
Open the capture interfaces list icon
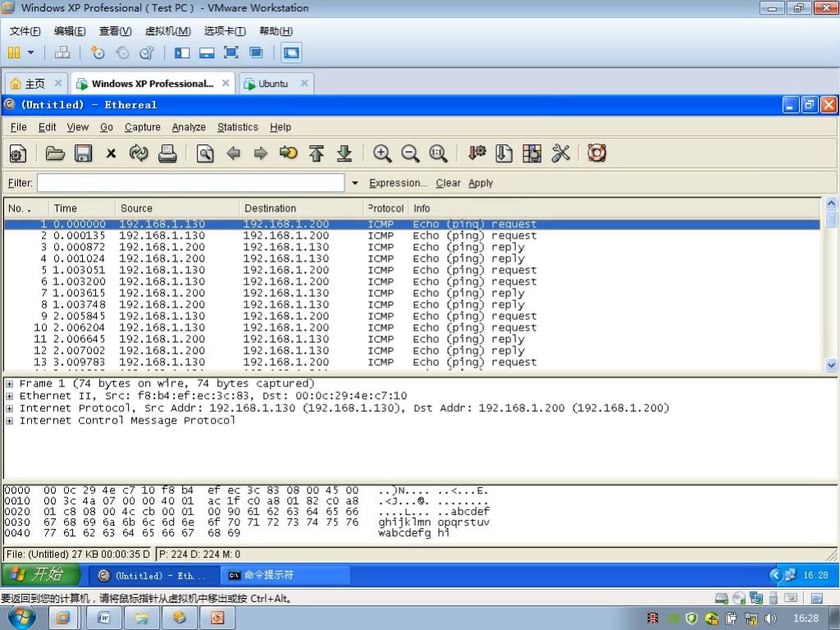tap(18, 154)
